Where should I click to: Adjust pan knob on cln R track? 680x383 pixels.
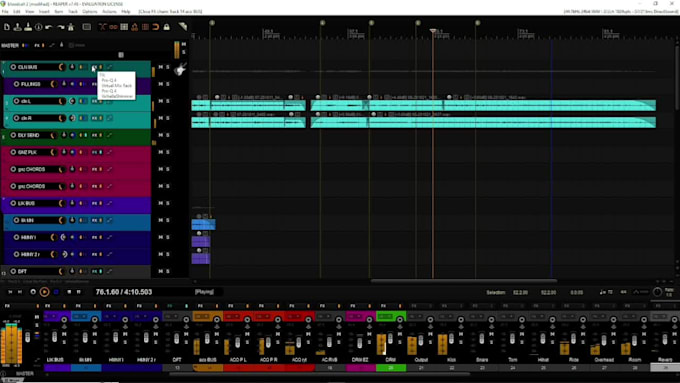point(72,118)
